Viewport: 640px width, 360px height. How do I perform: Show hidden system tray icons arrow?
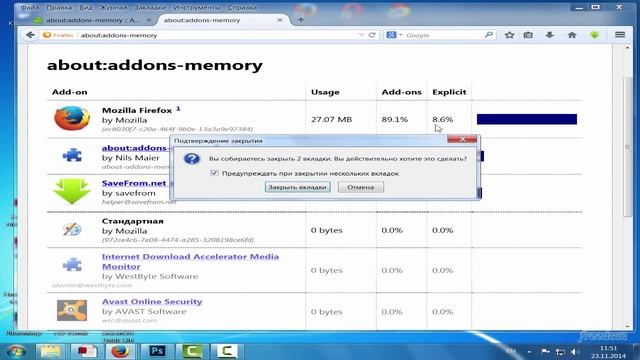(x=529, y=351)
